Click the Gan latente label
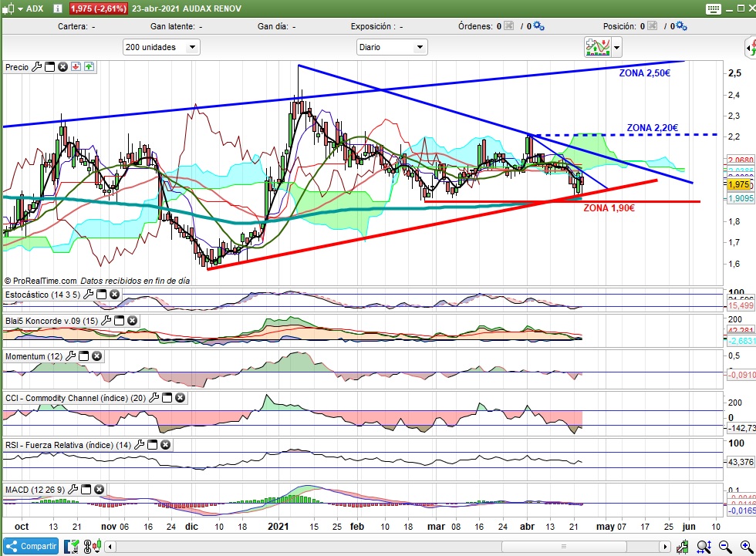 point(173,26)
